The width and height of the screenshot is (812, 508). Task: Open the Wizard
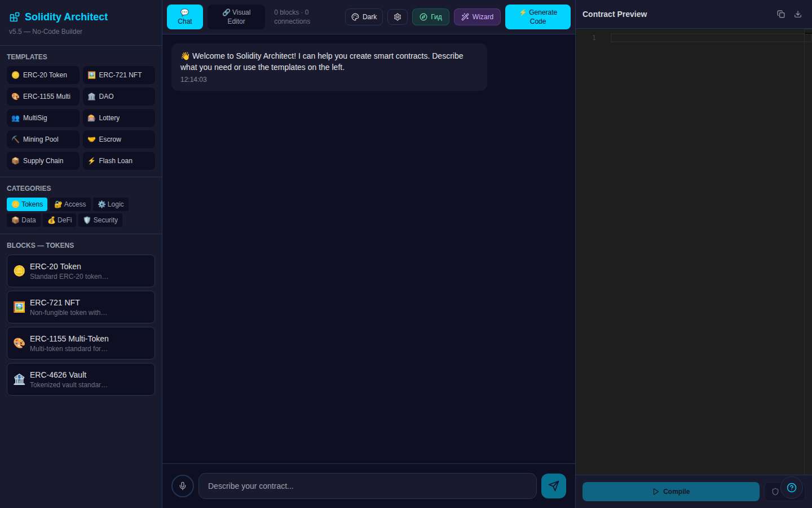[477, 17]
